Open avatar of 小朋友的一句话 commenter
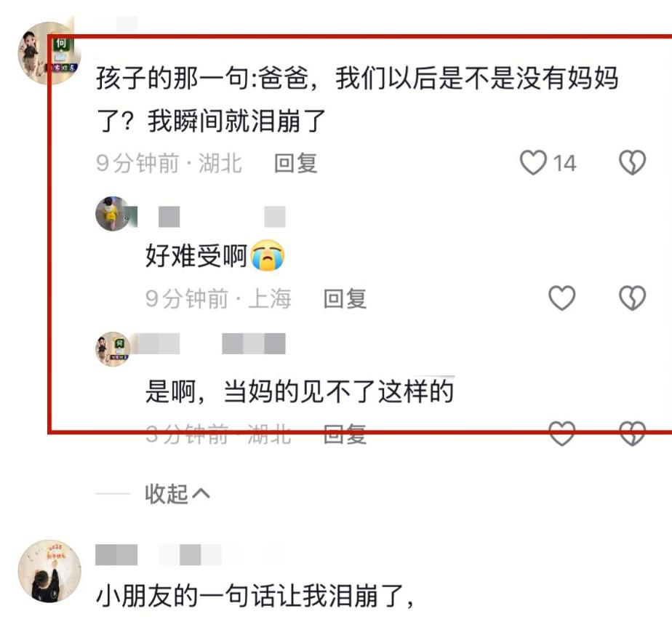This screenshot has width=672, height=622. point(49,571)
